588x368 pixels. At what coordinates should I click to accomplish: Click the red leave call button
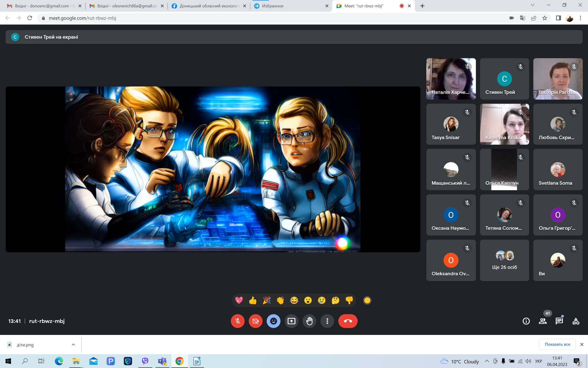tap(348, 321)
